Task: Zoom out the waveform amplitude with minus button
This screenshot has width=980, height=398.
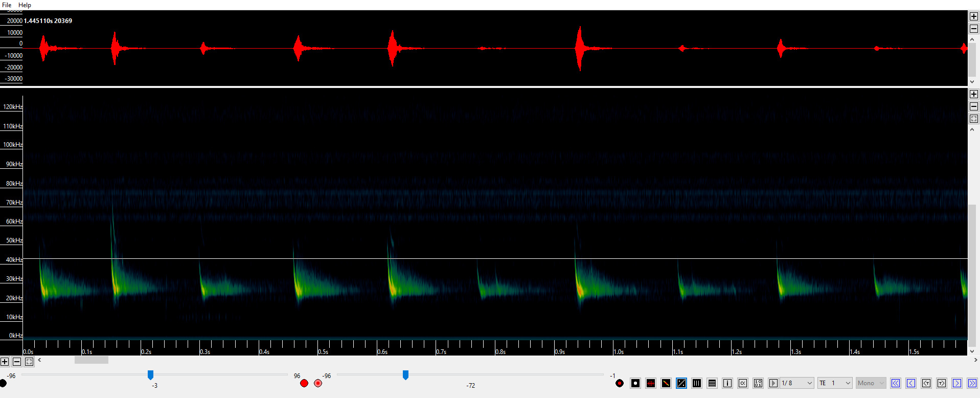Action: click(x=974, y=29)
